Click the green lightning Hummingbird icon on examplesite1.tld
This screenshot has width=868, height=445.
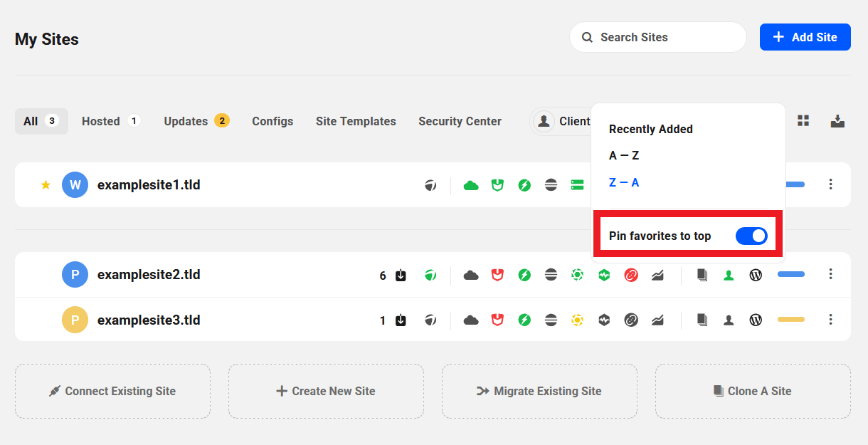tap(524, 186)
